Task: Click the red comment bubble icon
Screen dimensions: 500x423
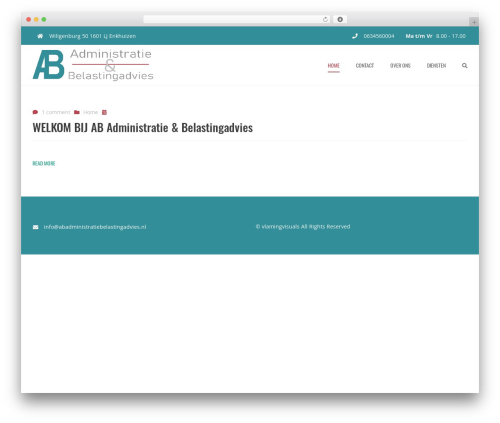Action: pyautogui.click(x=35, y=112)
